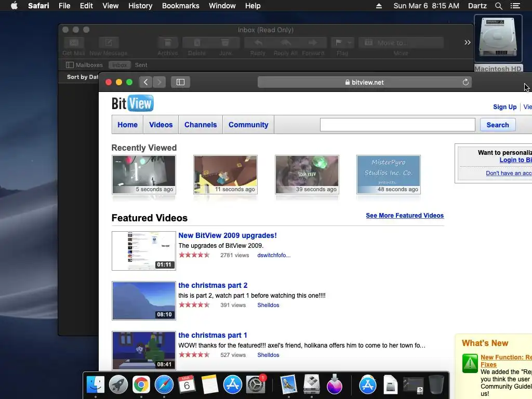This screenshot has height=399, width=532.
Task: Open System Preferences with the red badge
Action: [x=256, y=385]
